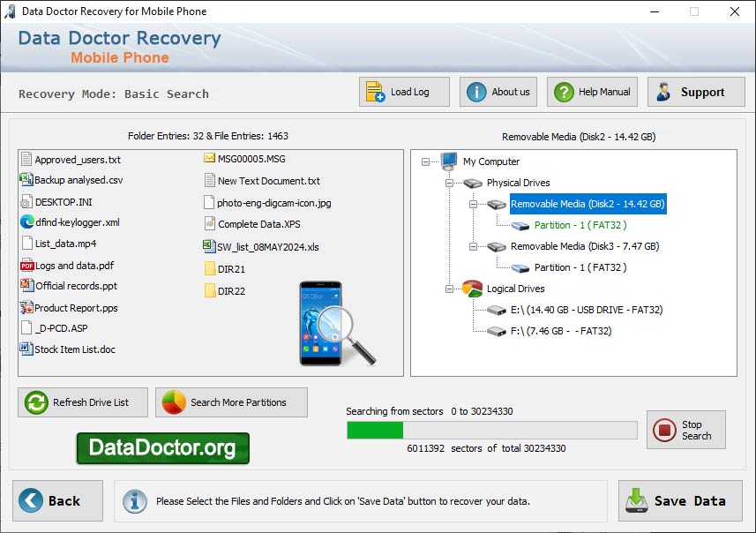Open the Help Manual icon
This screenshot has height=533, width=756.
[x=563, y=91]
